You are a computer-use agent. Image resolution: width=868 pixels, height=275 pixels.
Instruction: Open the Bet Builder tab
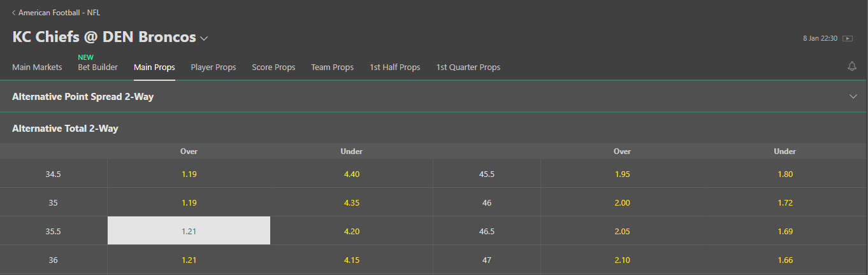[98, 67]
